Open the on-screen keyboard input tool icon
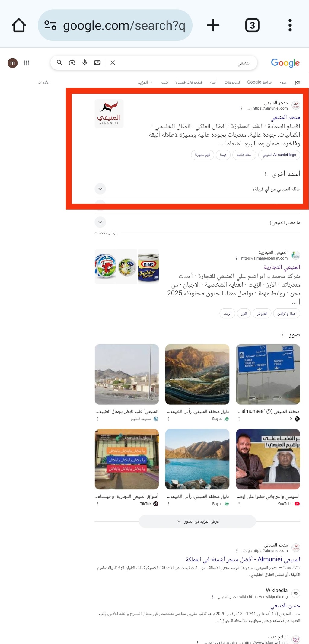Screen dimensions: 309x644 click(97, 62)
